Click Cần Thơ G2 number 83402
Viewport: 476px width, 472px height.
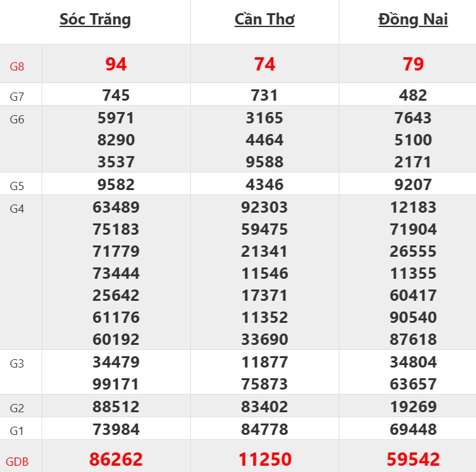pyautogui.click(x=264, y=407)
